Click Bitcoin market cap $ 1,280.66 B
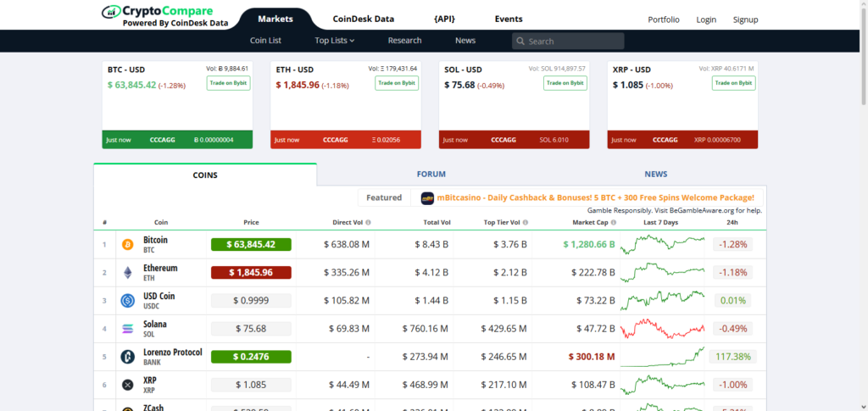The height and width of the screenshot is (411, 868). coord(589,245)
